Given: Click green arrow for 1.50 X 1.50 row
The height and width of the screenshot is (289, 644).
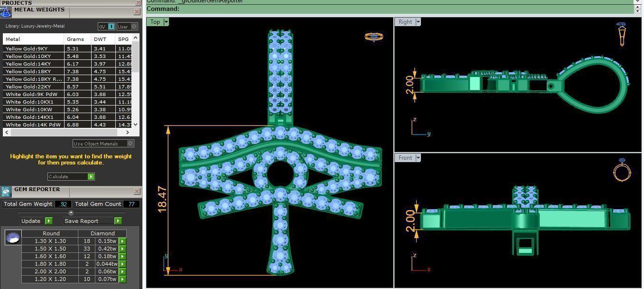Looking at the screenshot, I should 122,249.
